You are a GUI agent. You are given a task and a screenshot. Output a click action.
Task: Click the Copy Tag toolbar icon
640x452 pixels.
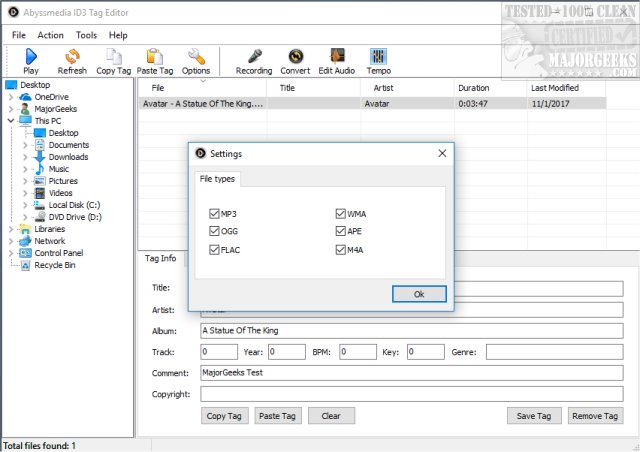(x=113, y=56)
